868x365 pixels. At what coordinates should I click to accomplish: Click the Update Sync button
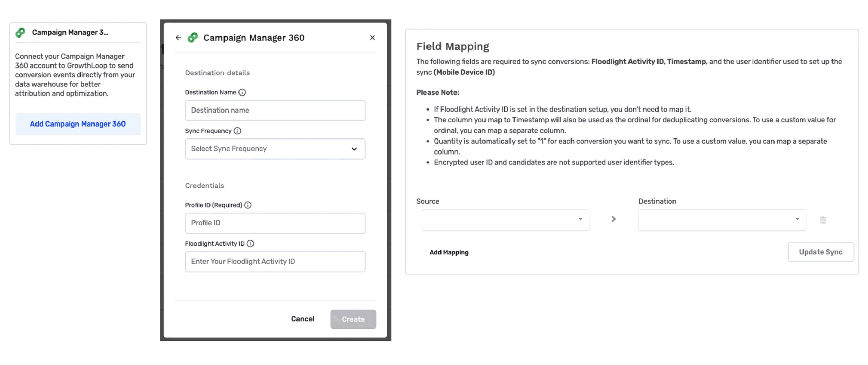click(x=820, y=252)
